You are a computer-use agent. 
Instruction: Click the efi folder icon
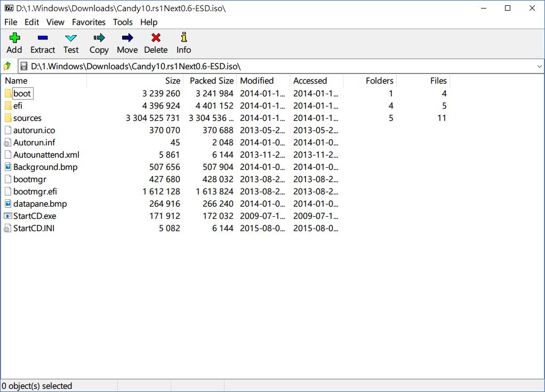click(8, 105)
